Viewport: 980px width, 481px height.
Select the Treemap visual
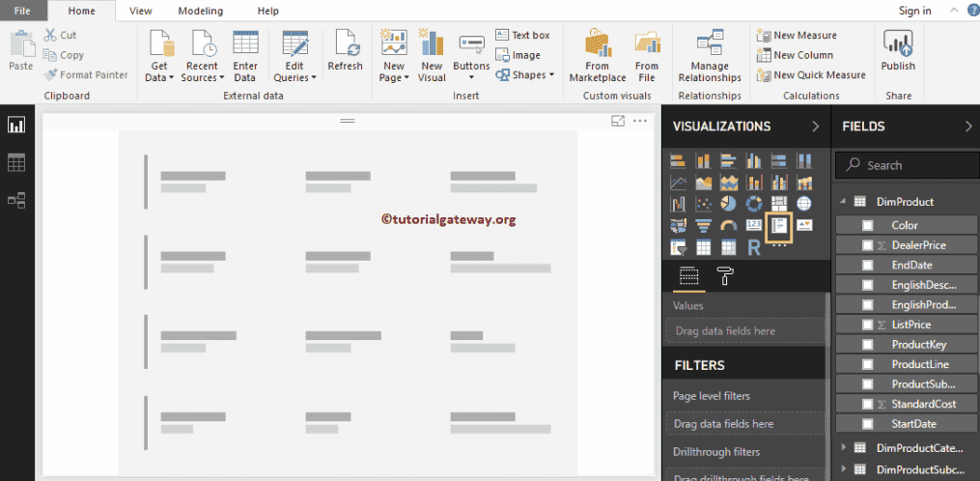click(779, 204)
